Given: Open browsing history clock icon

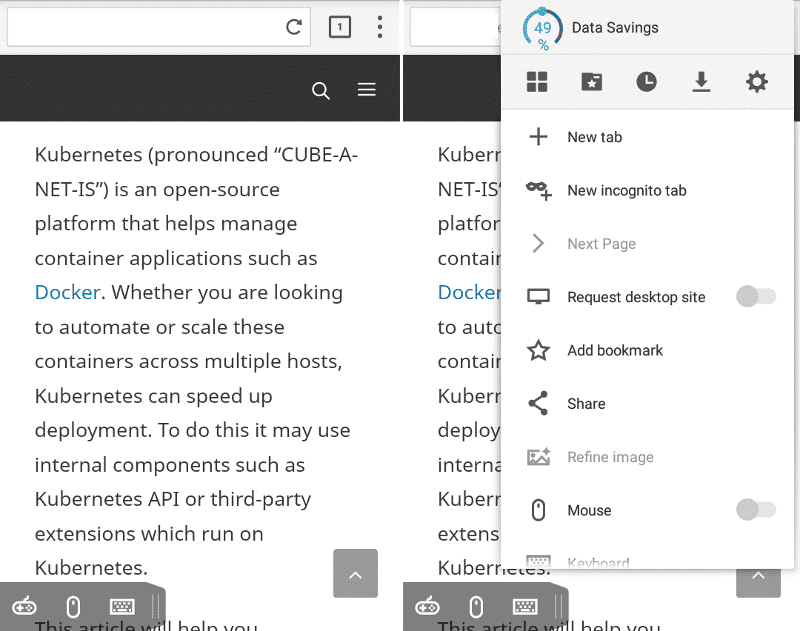Looking at the screenshot, I should [x=647, y=82].
